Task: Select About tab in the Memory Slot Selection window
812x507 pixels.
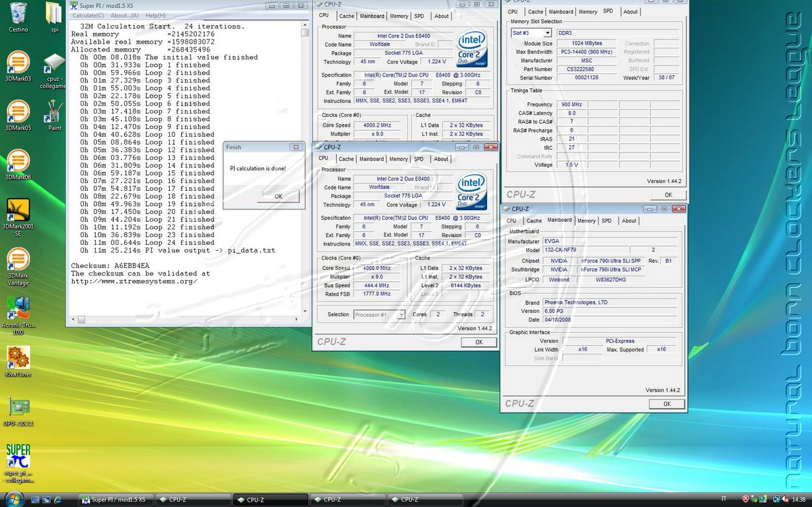Action: [x=630, y=12]
